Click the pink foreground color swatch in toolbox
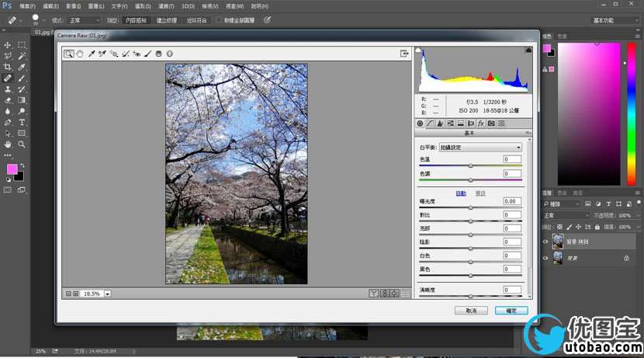The height and width of the screenshot is (358, 644). click(x=12, y=169)
